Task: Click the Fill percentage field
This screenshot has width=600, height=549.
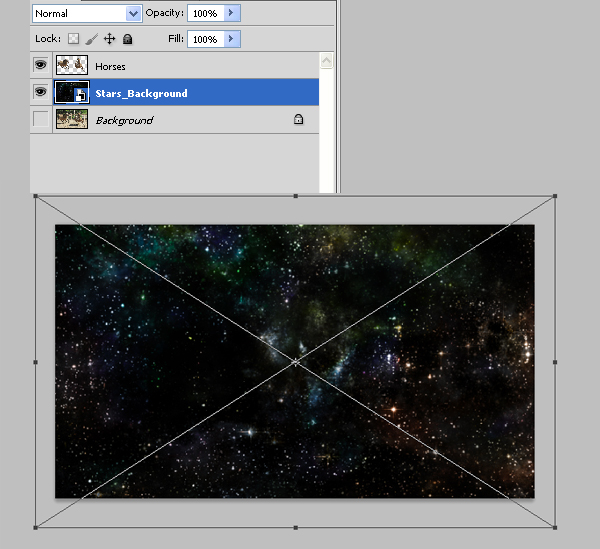Action: point(205,39)
